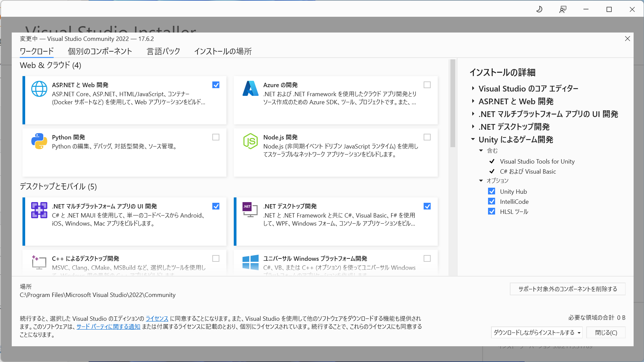Expand .NET デスクトップ開発 details
The width and height of the screenshot is (644, 362).
(473, 127)
